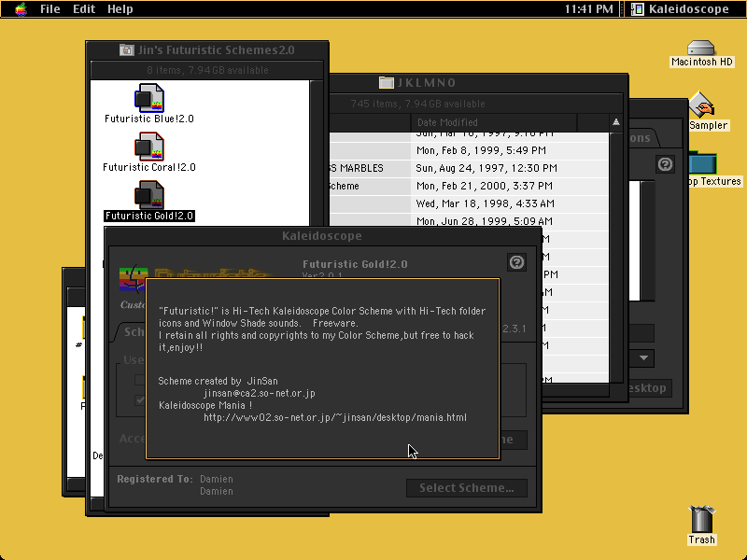Click the Select Scheme... button

tap(466, 488)
